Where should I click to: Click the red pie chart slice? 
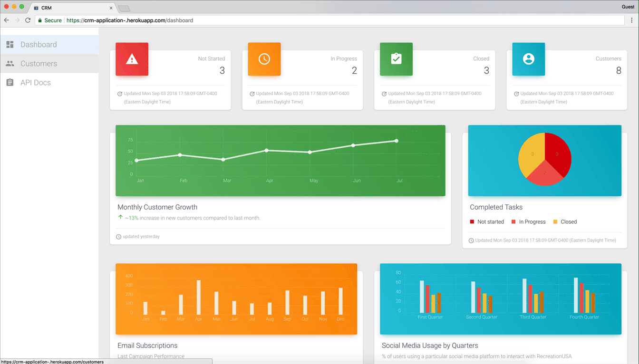pos(557,153)
